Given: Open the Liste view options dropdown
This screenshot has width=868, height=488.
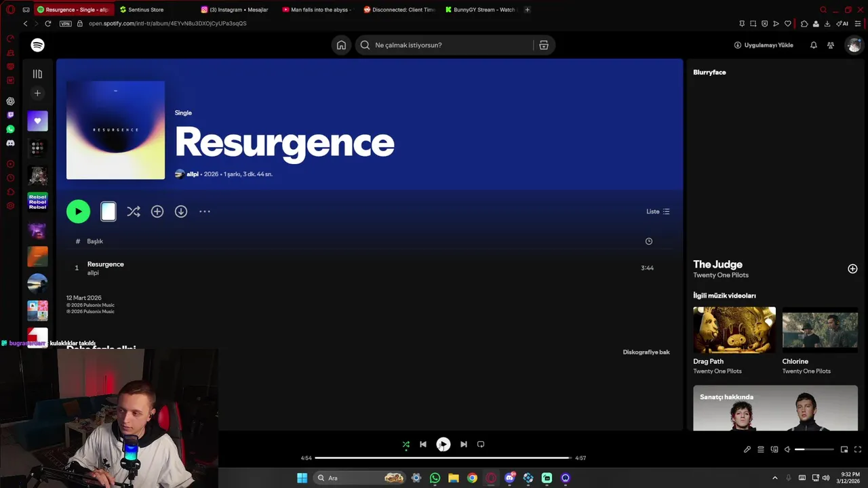Looking at the screenshot, I should (x=658, y=211).
